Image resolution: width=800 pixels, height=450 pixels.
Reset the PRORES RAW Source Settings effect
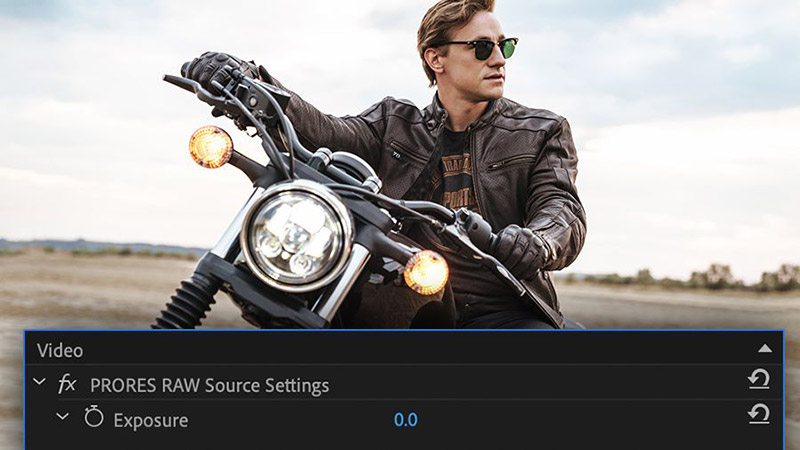[x=758, y=380]
